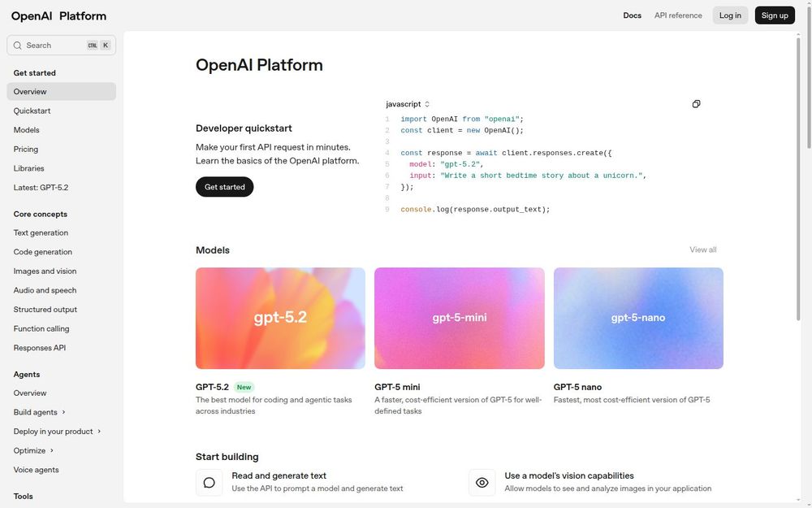Click the GPT-5 nano model title
The height and width of the screenshot is (508, 812).
577,387
